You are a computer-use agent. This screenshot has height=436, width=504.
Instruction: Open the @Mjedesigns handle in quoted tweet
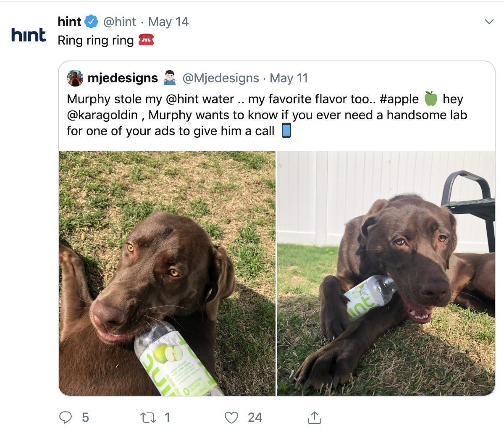coord(220,78)
